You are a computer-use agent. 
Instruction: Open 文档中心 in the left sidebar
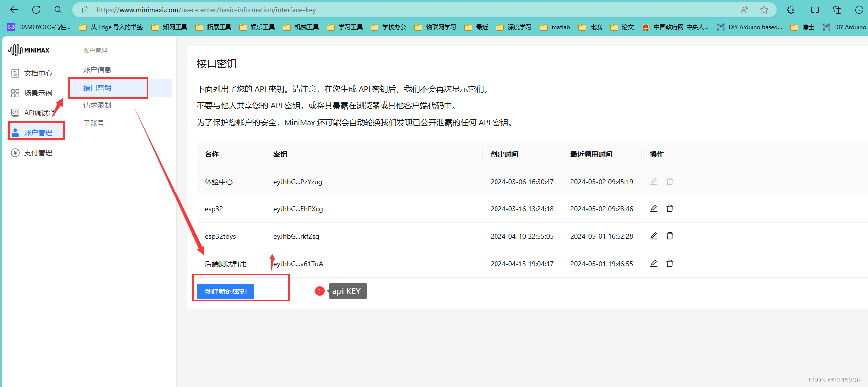click(32, 73)
